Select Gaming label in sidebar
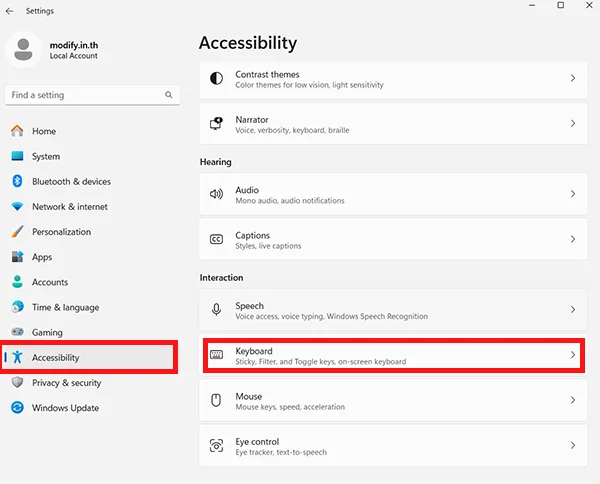Screen dimensions: 600x484 (47, 333)
